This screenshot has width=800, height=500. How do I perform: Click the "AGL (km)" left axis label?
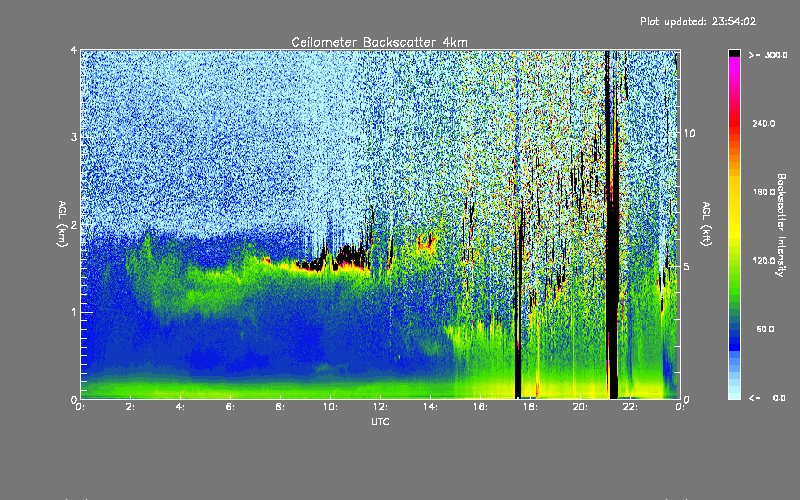pos(62,224)
